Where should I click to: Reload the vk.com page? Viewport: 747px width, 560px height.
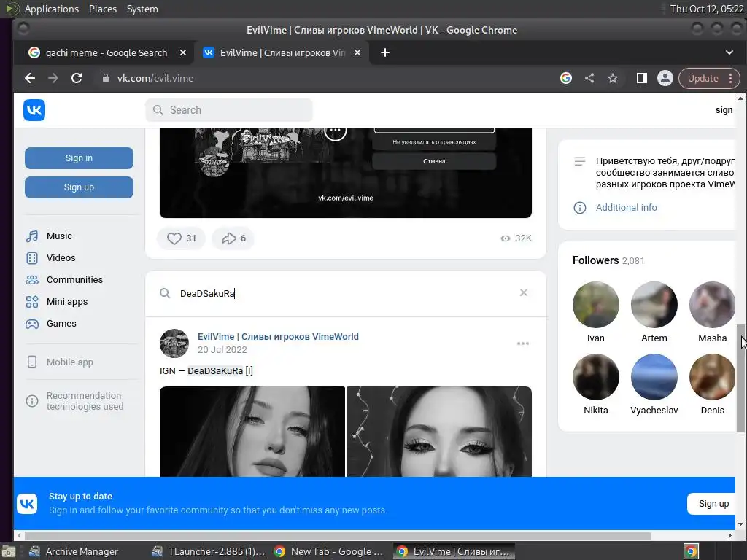pyautogui.click(x=77, y=78)
